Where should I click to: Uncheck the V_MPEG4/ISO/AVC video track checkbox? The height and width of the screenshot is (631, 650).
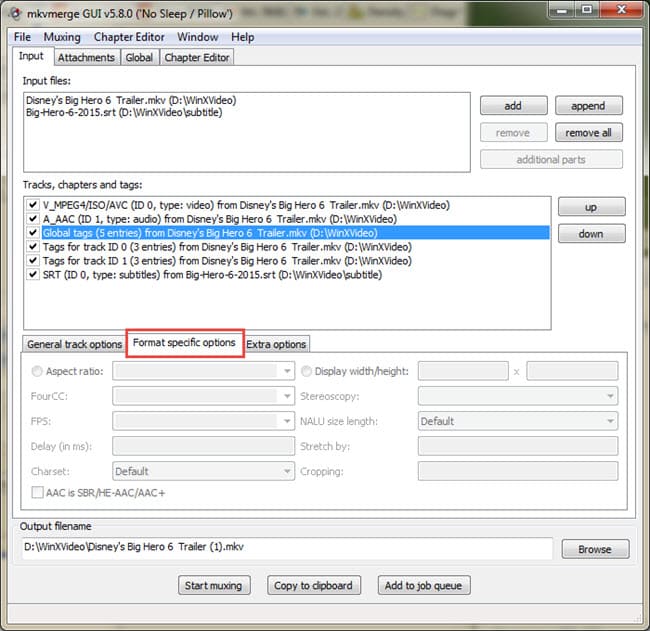tap(34, 205)
